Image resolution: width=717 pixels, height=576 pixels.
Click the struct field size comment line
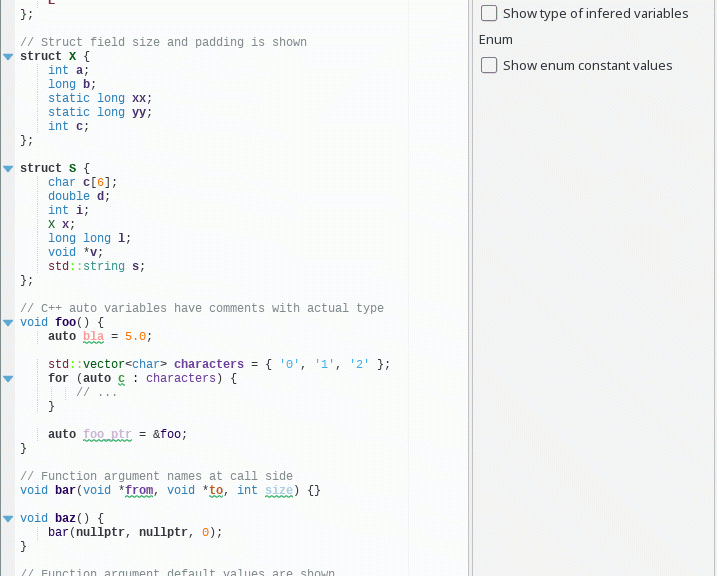[163, 42]
